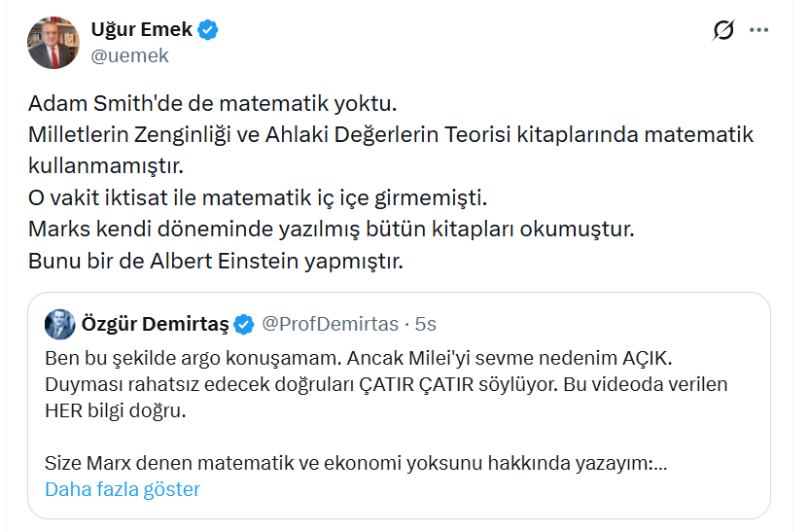Open Uğur Emek's profile picture
Viewport: 809px width, 532px height.
(53, 43)
